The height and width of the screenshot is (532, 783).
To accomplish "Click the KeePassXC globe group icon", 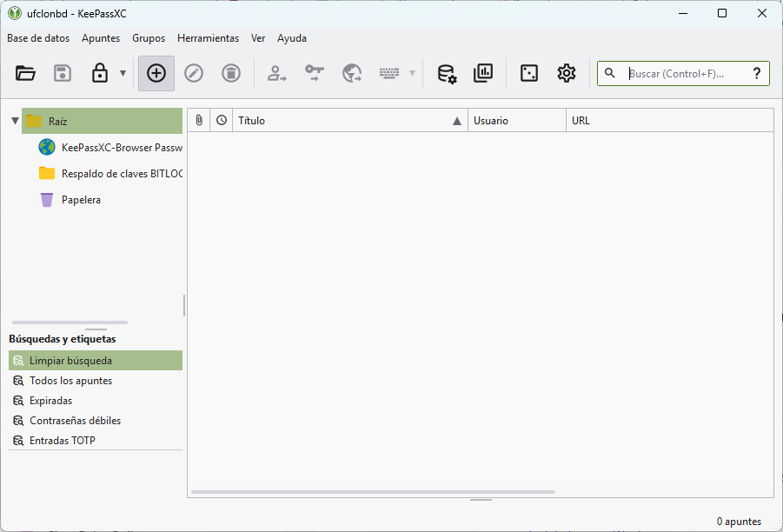I will [47, 148].
